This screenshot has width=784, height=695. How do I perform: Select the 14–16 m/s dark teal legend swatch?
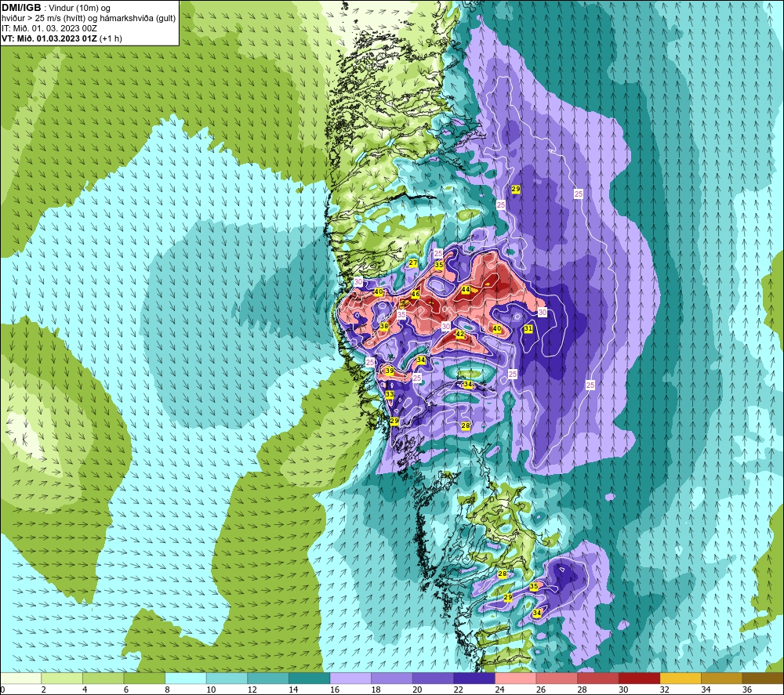309,678
